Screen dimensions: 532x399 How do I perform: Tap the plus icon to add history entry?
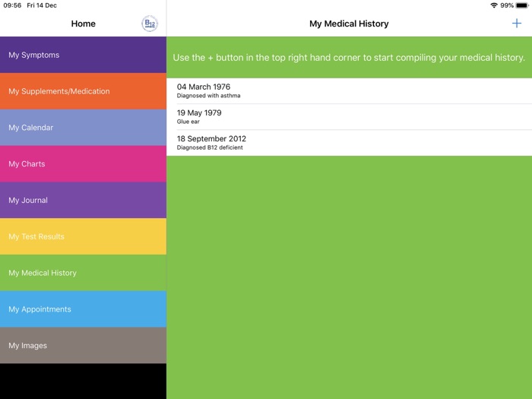tap(516, 24)
